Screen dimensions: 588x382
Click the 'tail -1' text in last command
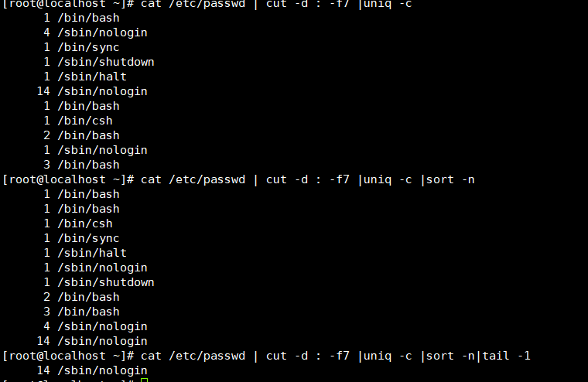[506, 356]
